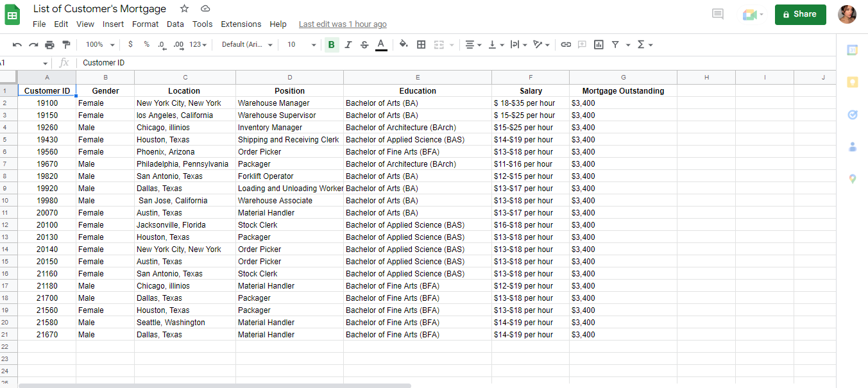
Task: Click the green Share button
Action: 800,14
